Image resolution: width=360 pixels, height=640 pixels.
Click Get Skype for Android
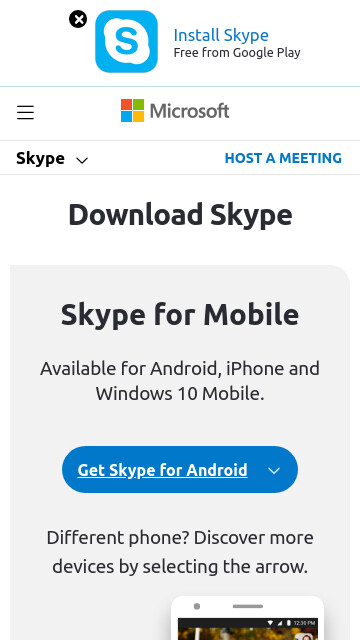pos(162,470)
